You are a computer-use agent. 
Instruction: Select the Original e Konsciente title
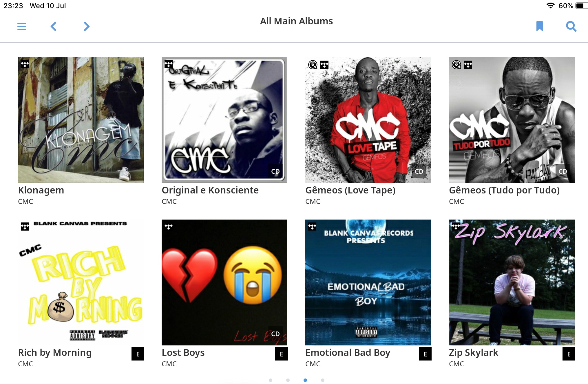[x=210, y=190]
